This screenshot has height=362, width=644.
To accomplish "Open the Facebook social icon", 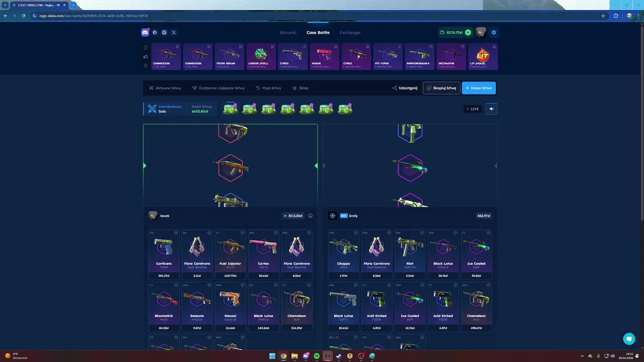I will pos(154,32).
